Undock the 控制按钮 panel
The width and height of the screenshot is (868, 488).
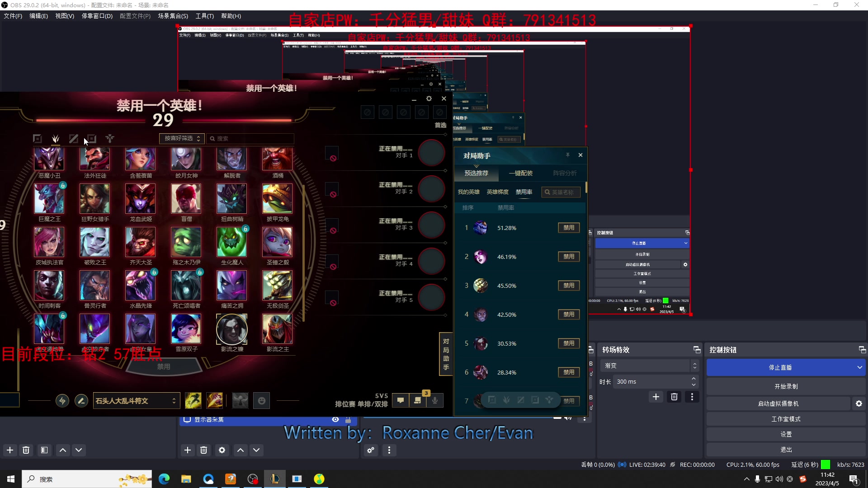coord(862,350)
